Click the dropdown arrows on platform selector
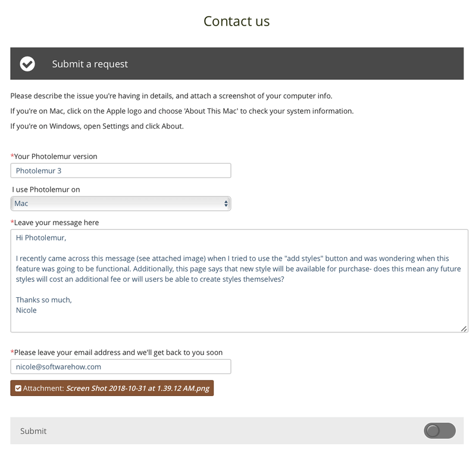This screenshot has width=476, height=455. (x=226, y=203)
